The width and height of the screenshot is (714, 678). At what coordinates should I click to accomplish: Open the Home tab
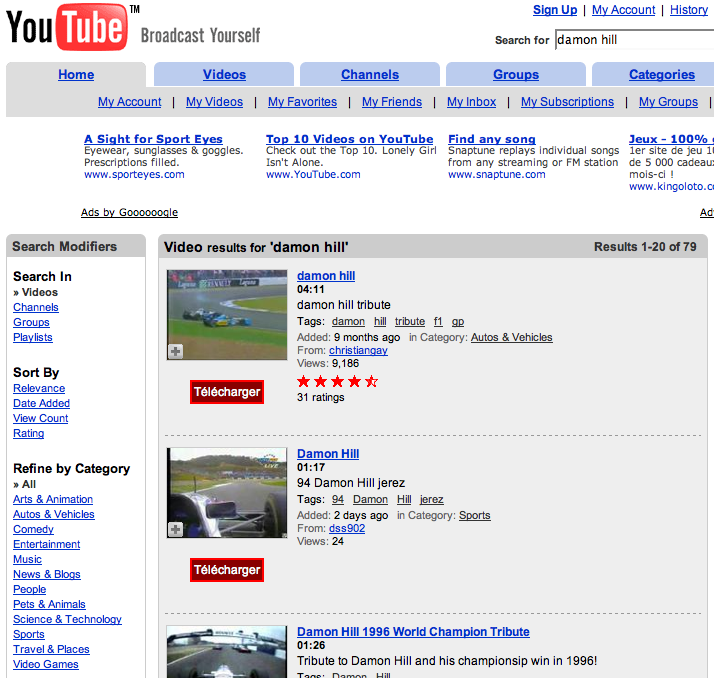pos(76,75)
